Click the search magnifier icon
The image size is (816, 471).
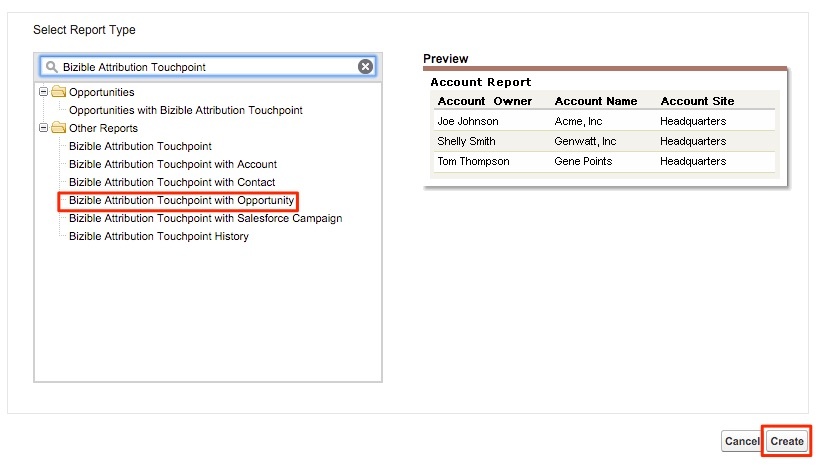tap(51, 67)
